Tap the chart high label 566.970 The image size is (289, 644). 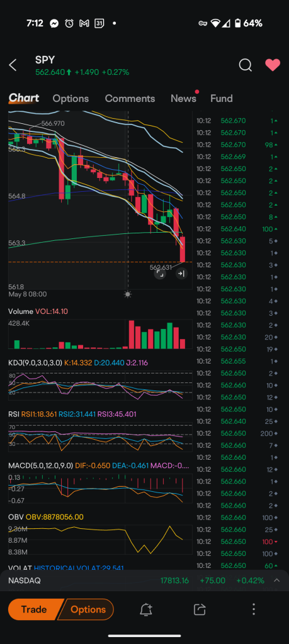pos(53,123)
